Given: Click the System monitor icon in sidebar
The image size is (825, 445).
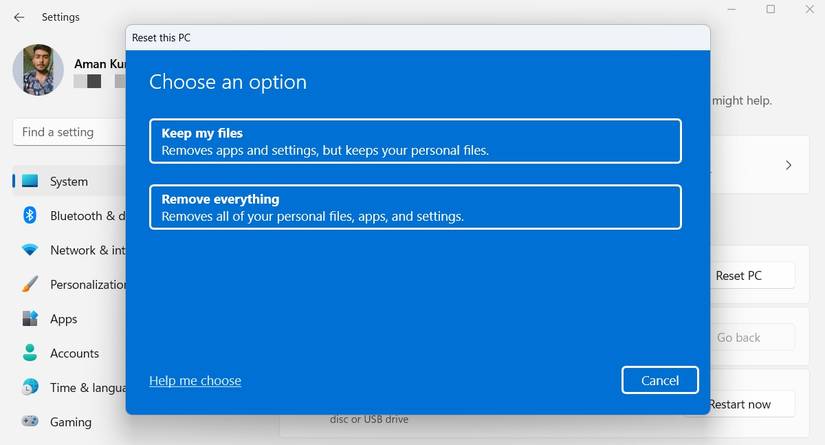Looking at the screenshot, I should click(x=30, y=181).
